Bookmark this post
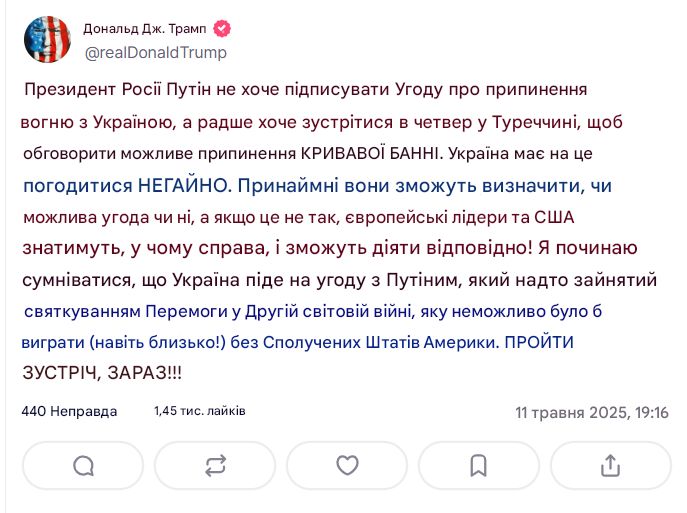 pos(478,465)
